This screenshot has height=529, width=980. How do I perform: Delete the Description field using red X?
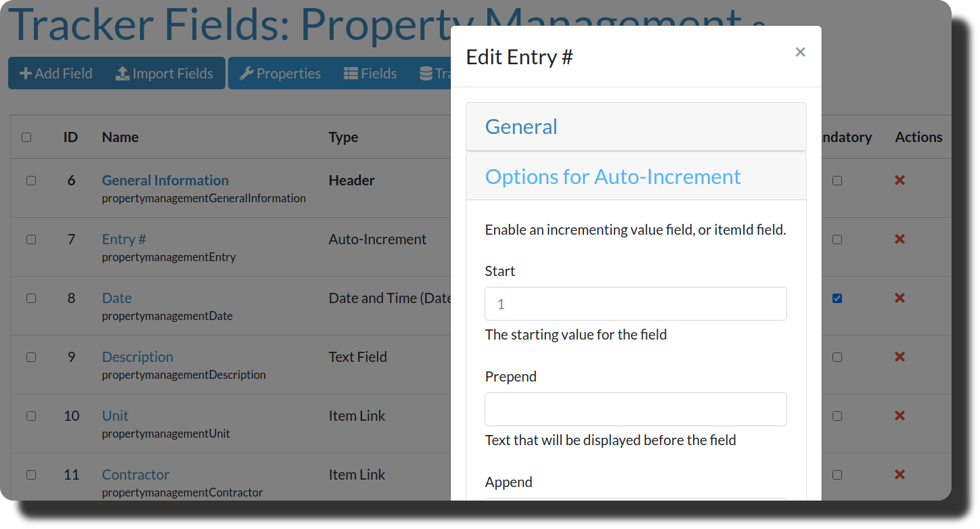click(899, 357)
